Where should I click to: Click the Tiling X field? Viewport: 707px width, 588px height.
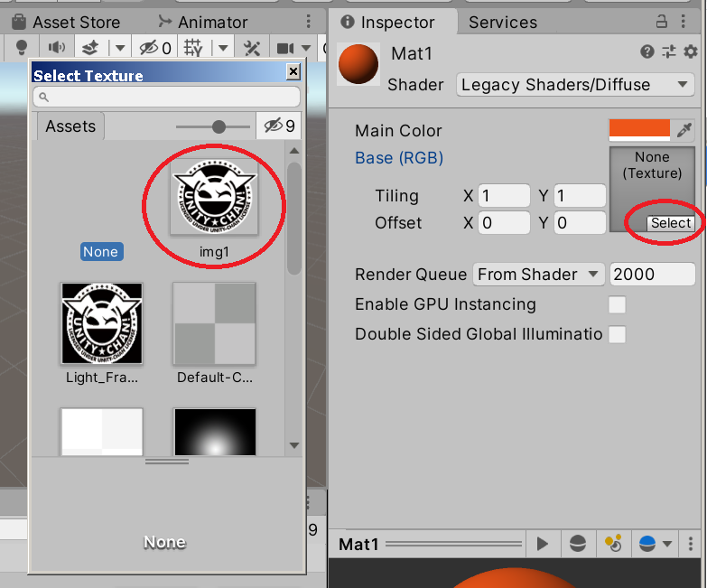(x=504, y=196)
